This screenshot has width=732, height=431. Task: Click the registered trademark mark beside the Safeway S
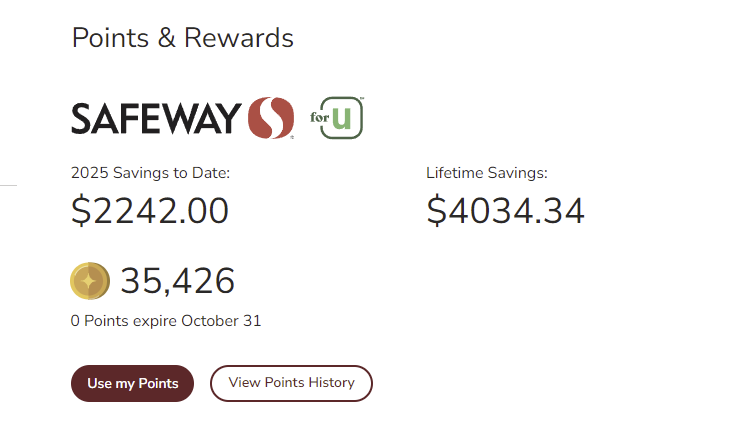292,137
